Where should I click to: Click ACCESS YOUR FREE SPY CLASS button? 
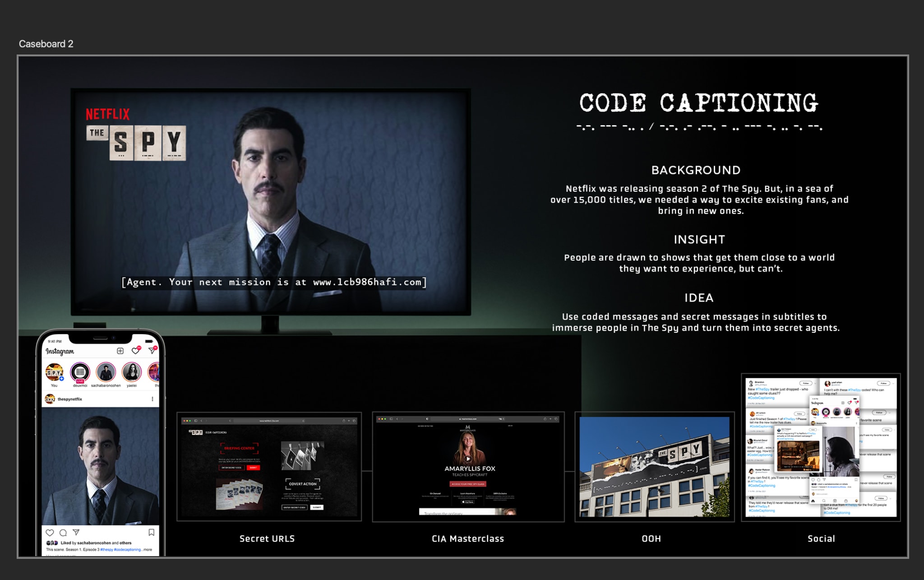(468, 484)
